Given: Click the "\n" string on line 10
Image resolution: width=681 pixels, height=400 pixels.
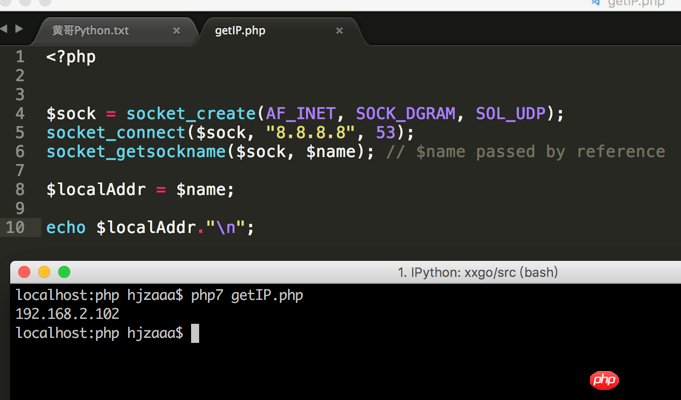Looking at the screenshot, I should [226, 227].
